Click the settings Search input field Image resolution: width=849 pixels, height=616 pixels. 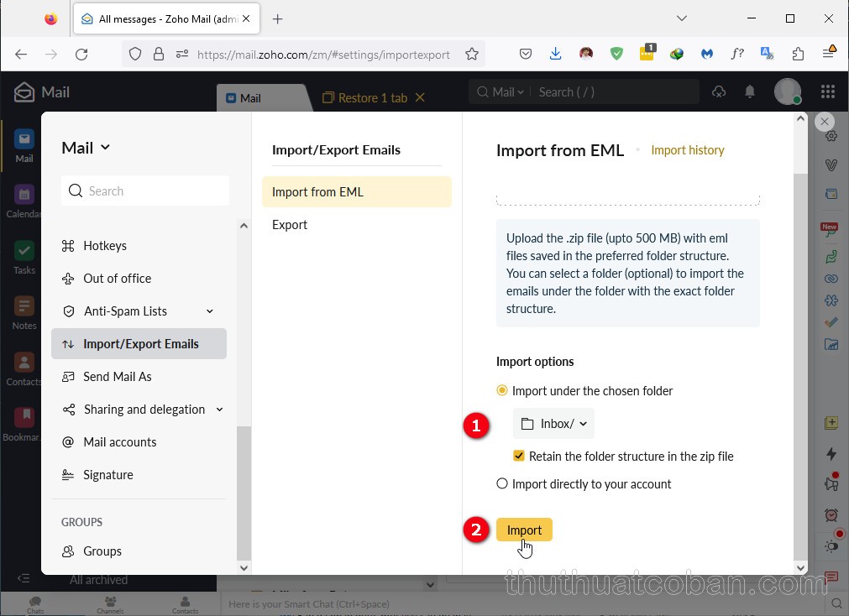point(145,191)
